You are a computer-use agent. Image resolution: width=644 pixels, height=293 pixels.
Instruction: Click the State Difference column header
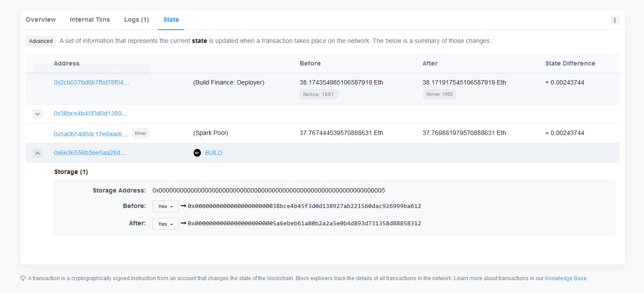point(570,63)
